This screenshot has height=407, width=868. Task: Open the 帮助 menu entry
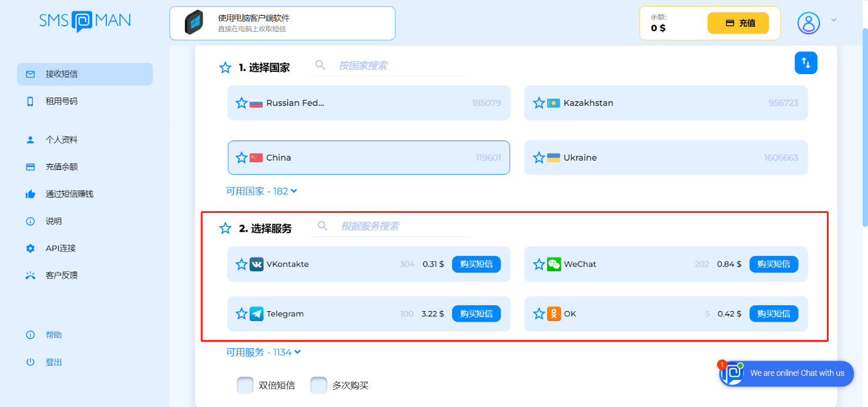(x=53, y=334)
